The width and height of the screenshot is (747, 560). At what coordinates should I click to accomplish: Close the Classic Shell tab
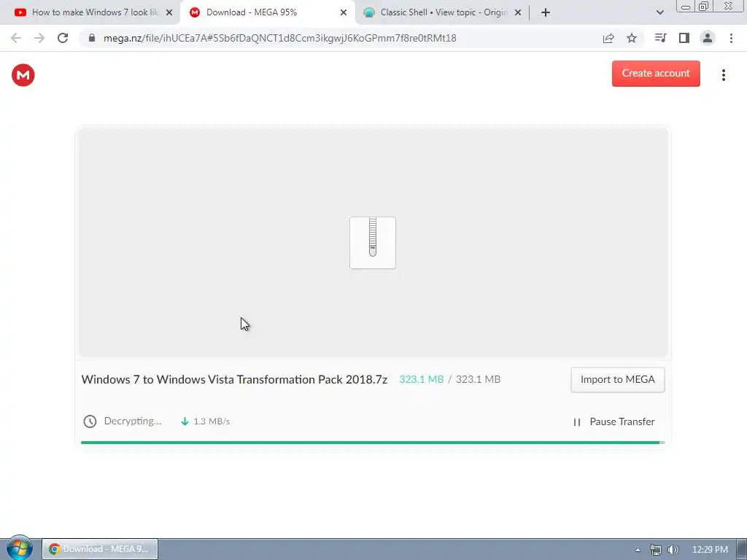click(x=518, y=13)
